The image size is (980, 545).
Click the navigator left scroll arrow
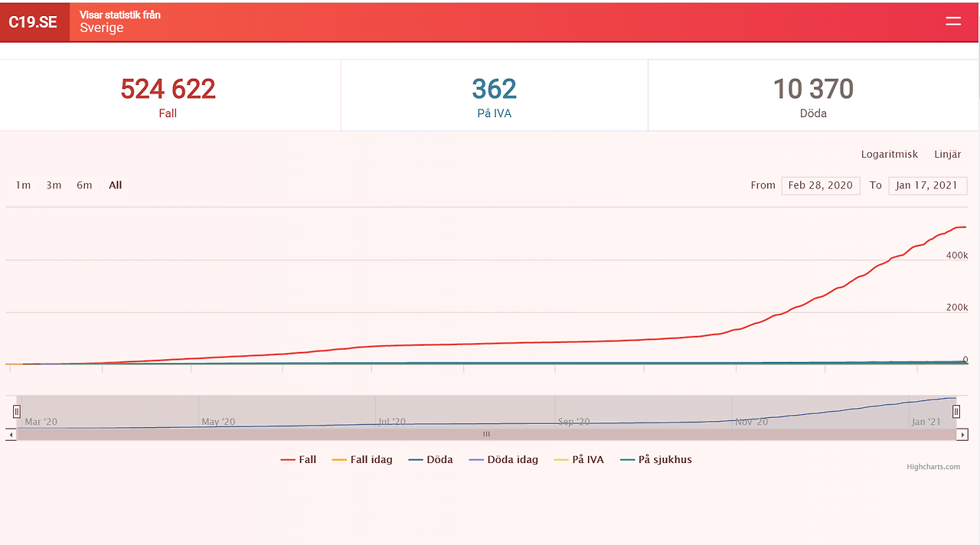(11, 435)
